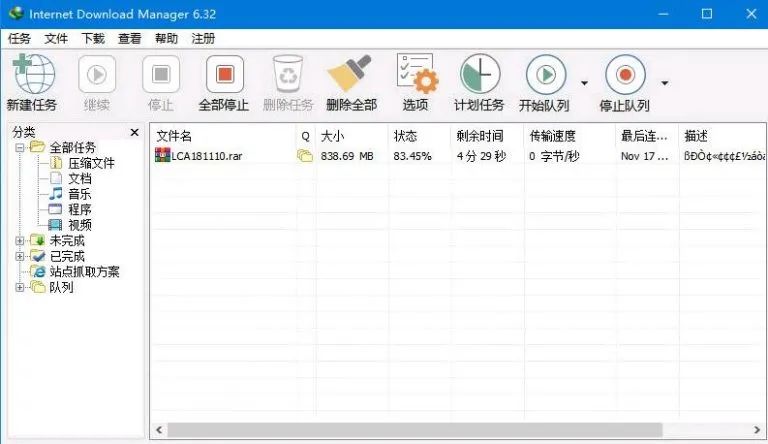Screen dimensions: 768x444
Task: Click the 838.69 MB size cell
Action: (x=347, y=156)
